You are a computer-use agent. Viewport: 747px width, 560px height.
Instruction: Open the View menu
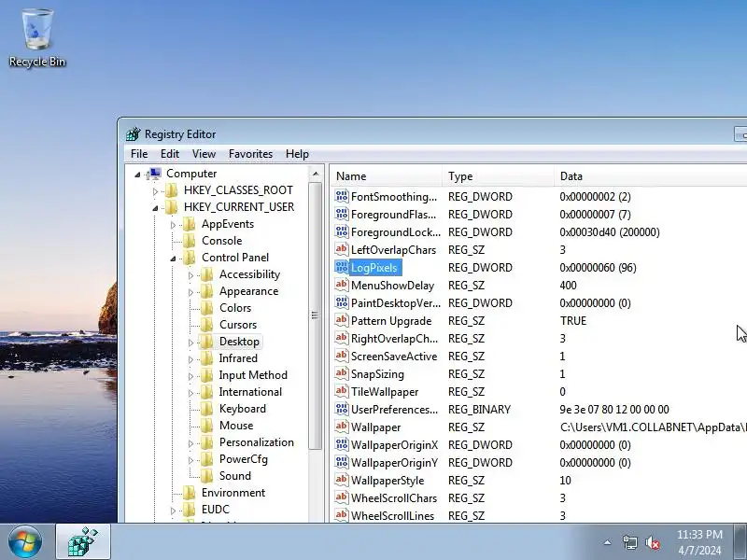pyautogui.click(x=204, y=154)
